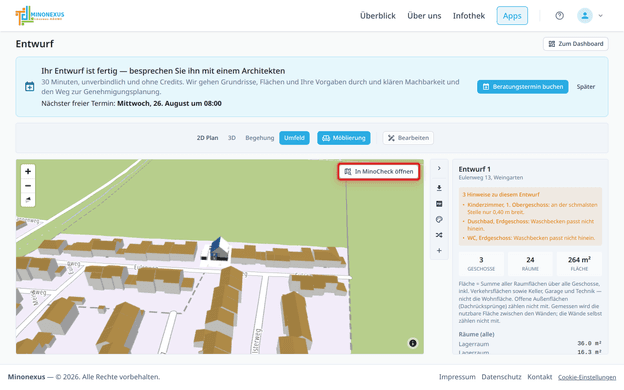Zoom out on the map

tap(28, 186)
